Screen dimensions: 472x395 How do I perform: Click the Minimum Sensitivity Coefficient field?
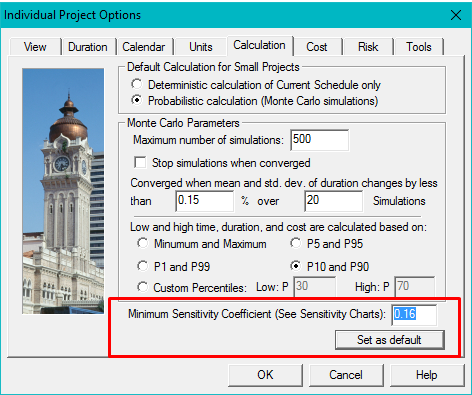pyautogui.click(x=414, y=314)
